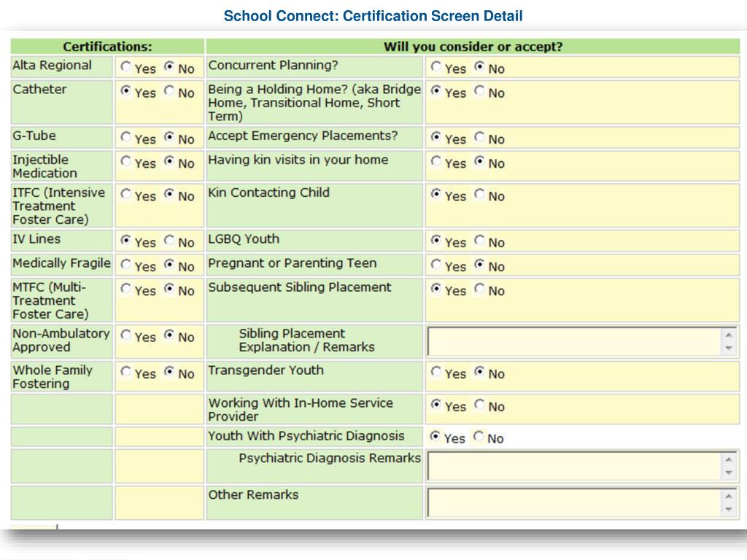Image resolution: width=747 pixels, height=560 pixels.
Task: Click the School Connect: Certification Screen Detail title
Action: pyautogui.click(x=373, y=16)
